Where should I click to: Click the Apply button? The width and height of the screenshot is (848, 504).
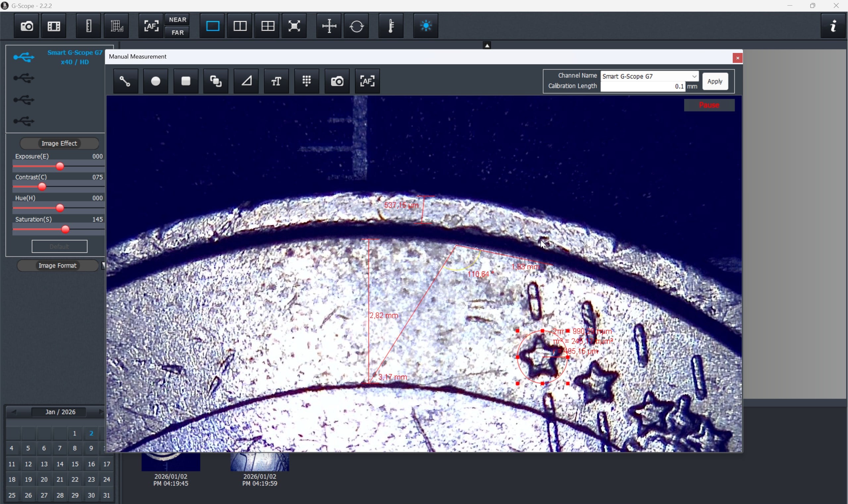[x=715, y=81]
